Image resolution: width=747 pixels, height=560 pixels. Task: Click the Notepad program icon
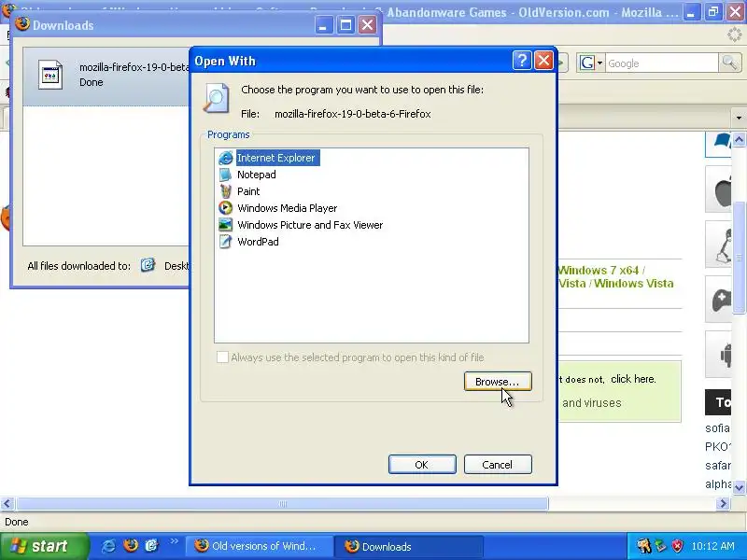click(225, 175)
